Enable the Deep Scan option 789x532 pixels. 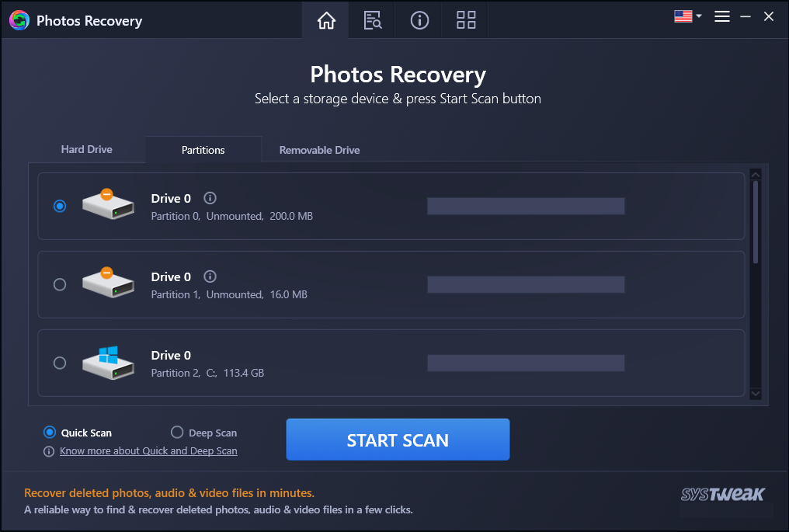pyautogui.click(x=177, y=433)
